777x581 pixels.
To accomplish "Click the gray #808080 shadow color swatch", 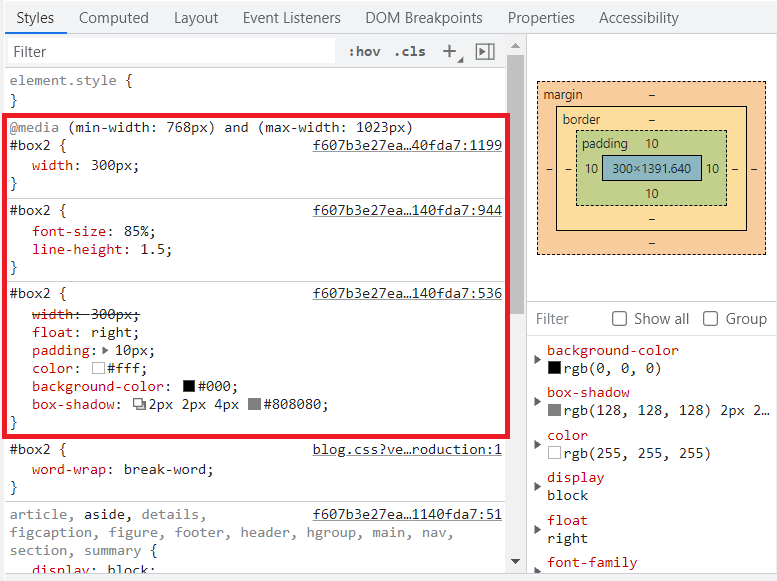I will [x=254, y=405].
